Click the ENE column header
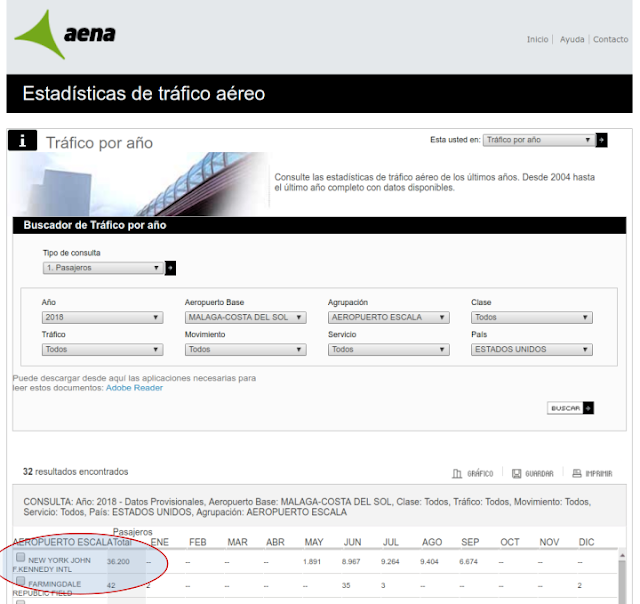Viewport: 640px width, 604px height. point(160,542)
